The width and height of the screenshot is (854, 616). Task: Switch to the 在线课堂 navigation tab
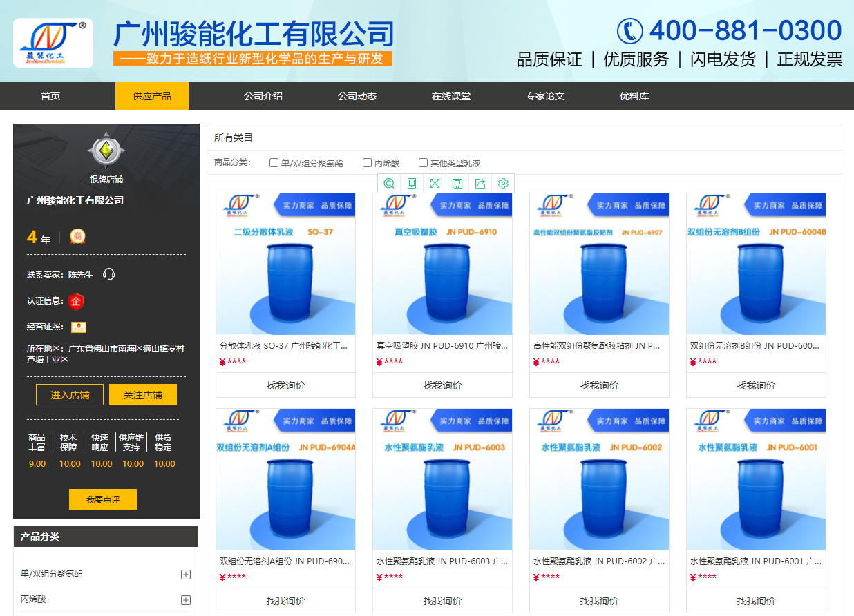(x=451, y=96)
